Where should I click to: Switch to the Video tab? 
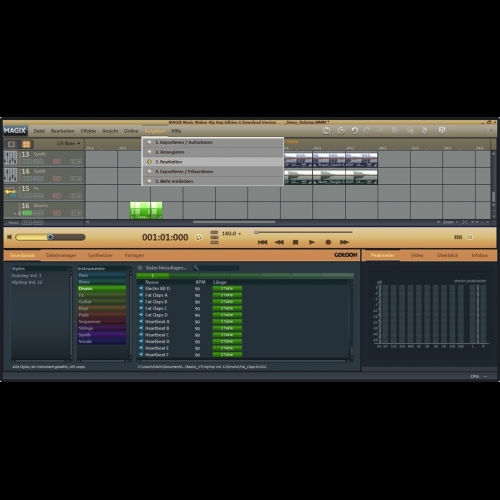[417, 255]
